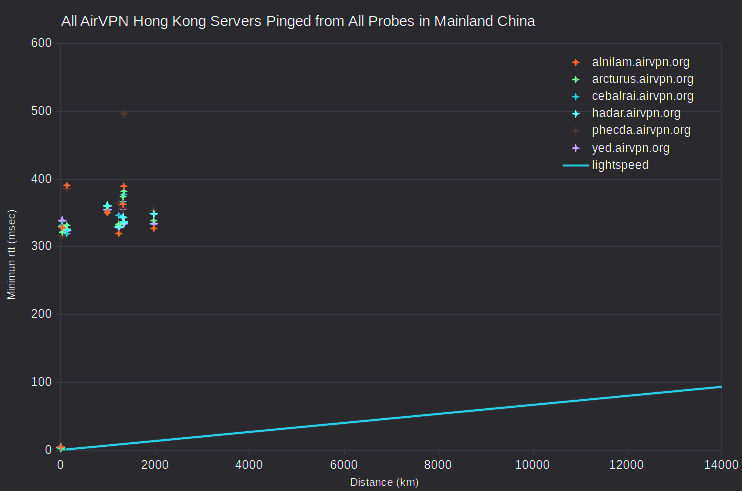This screenshot has width=742, height=491.
Task: Select the lowest orange point near 2000 km
Action: 154,228
